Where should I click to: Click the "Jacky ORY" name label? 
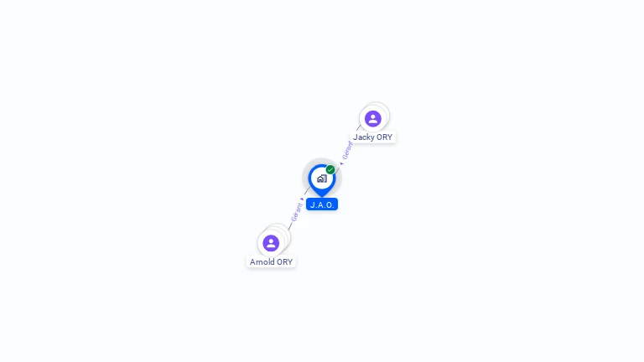pos(373,137)
